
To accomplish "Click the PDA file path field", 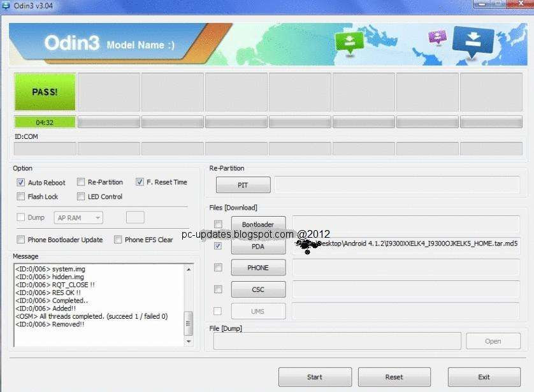I will 406,246.
